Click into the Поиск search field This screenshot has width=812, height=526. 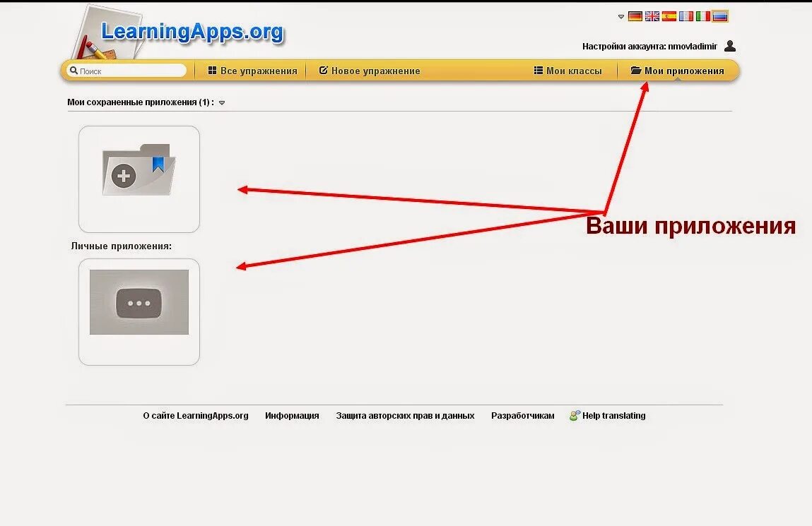(x=127, y=71)
